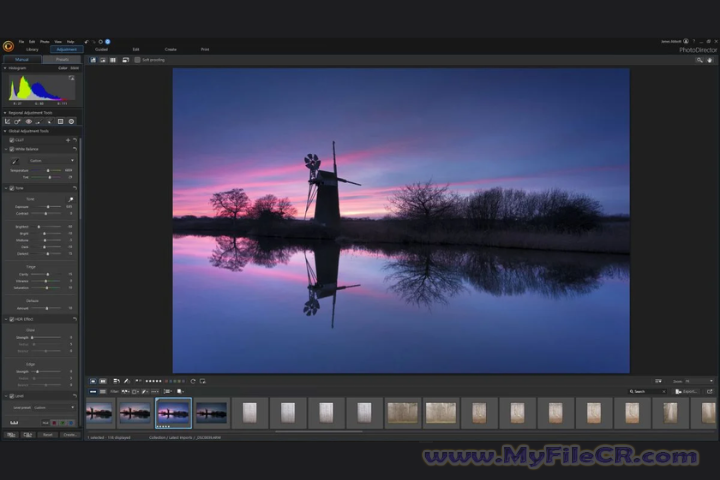Activate the zoom magnifier tool
Viewport: 720px width, 480px height.
(x=699, y=60)
